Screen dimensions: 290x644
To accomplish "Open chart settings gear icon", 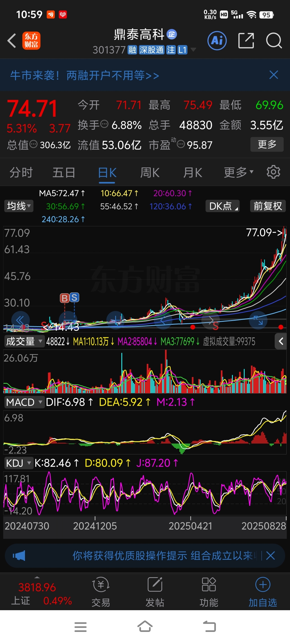I will coord(273,172).
